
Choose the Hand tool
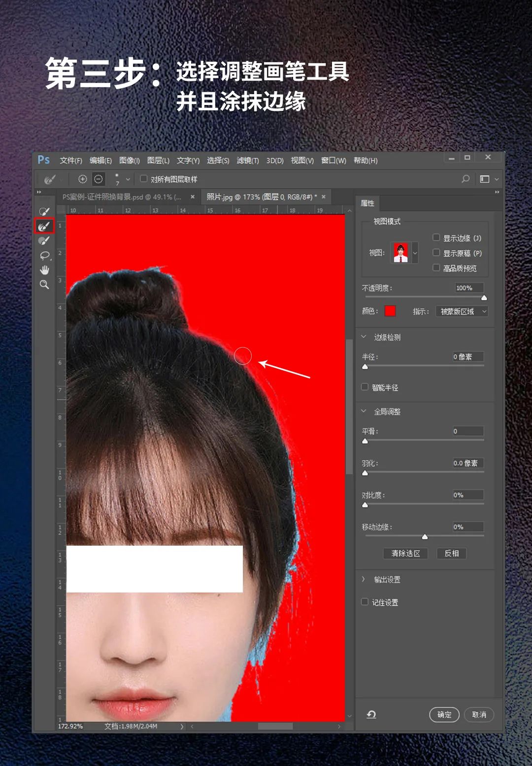pos(44,270)
